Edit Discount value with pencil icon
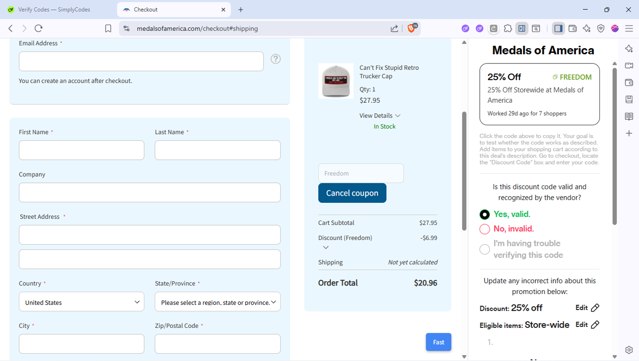The width and height of the screenshot is (639, 361). pos(595,308)
